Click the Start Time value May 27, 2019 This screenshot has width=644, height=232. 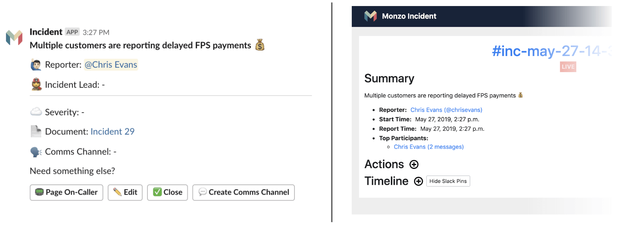click(447, 119)
